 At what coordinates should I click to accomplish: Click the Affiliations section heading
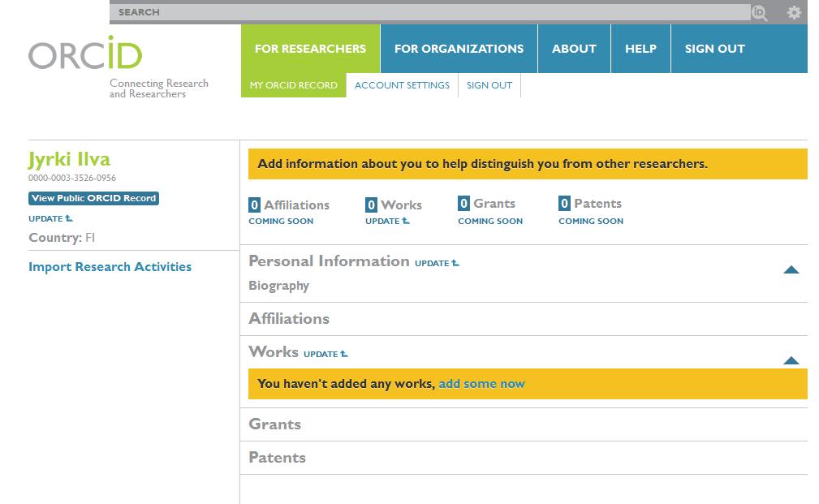coord(289,319)
